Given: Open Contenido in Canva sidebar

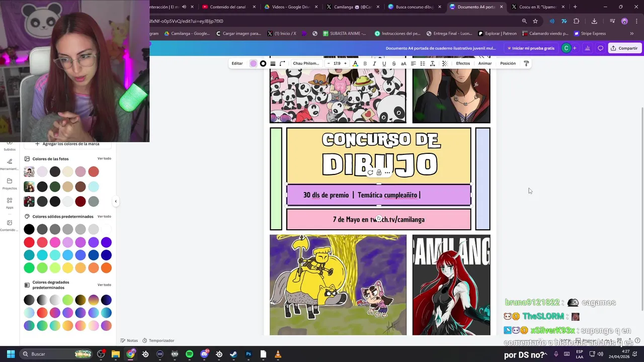Looking at the screenshot, I should click(x=10, y=225).
